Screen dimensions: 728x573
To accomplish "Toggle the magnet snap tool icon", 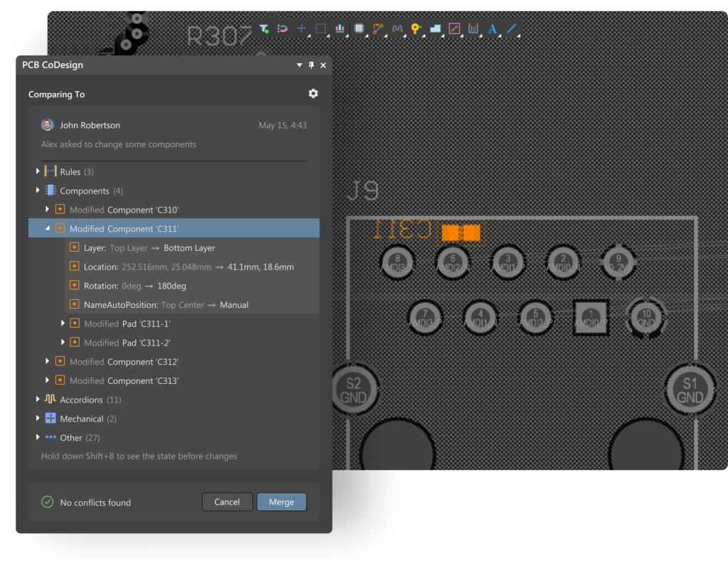I will point(282,29).
